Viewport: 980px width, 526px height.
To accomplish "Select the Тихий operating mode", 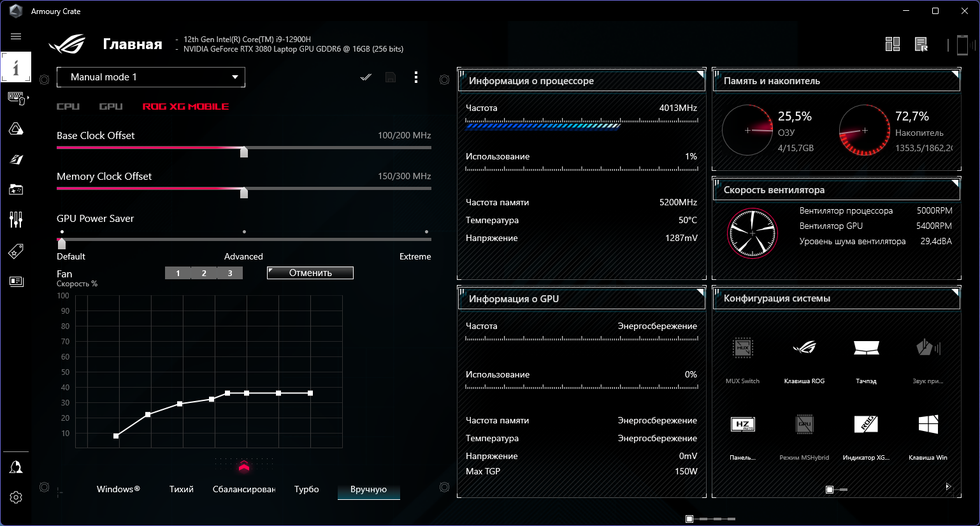I will pyautogui.click(x=182, y=489).
